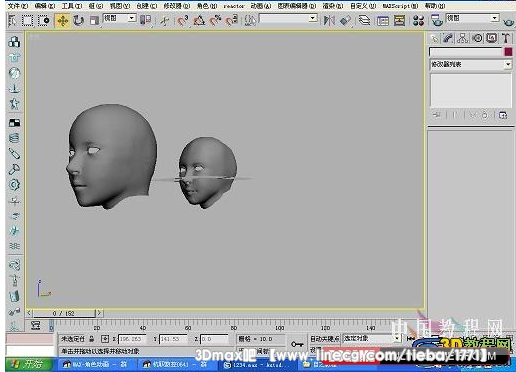The width and height of the screenshot is (516, 372).
Task: Open the render type dropdown at the top right
Action: coord(472,18)
